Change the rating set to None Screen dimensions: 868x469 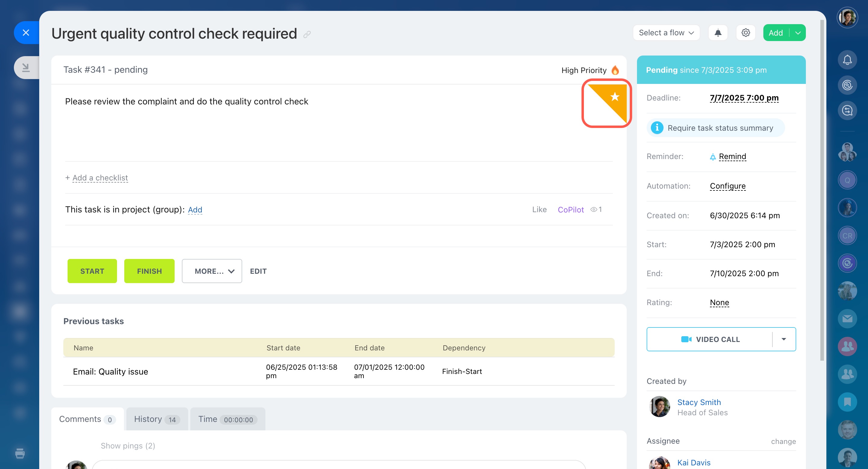point(719,302)
